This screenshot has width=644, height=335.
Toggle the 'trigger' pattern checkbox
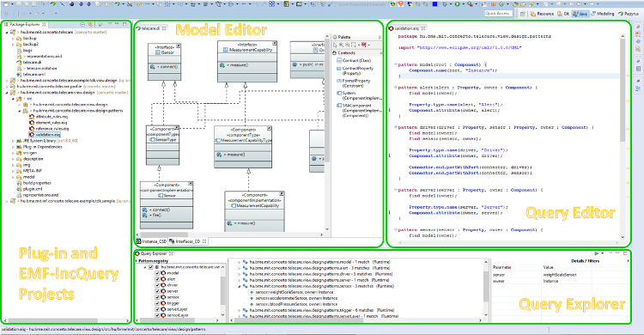point(157,303)
